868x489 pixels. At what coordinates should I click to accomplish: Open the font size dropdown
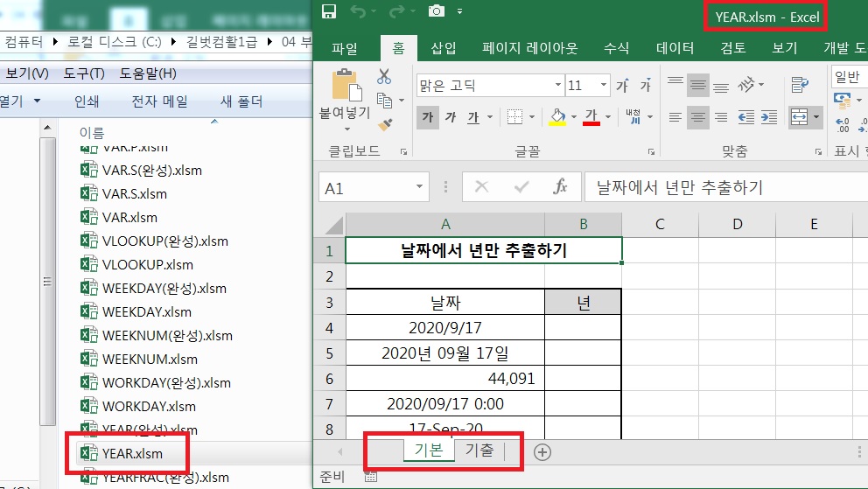tap(603, 86)
